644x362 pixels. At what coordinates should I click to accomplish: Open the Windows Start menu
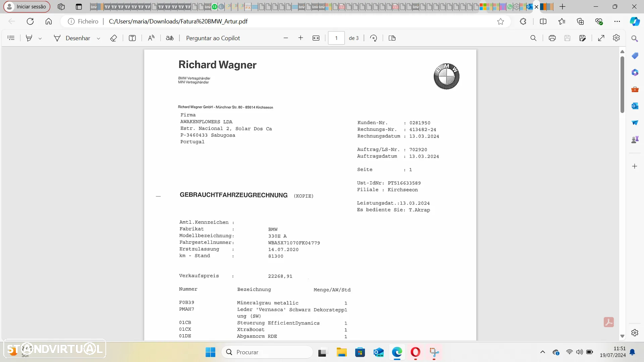point(210,352)
